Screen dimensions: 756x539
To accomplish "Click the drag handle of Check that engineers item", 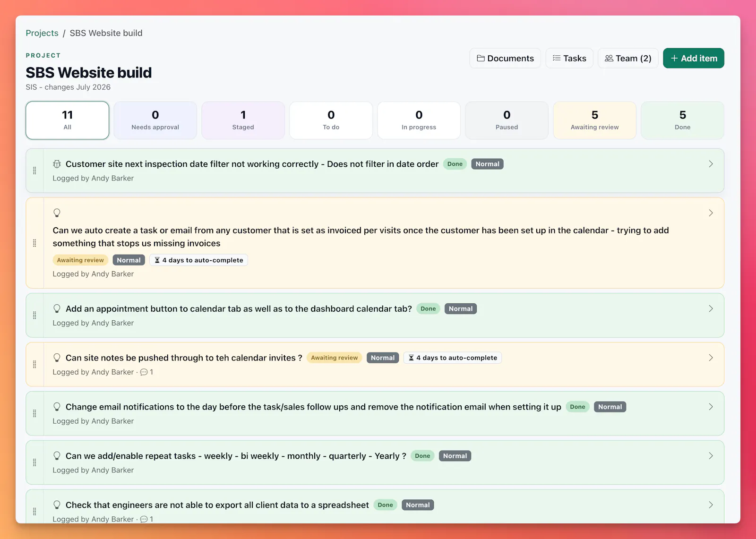I will coord(34,511).
